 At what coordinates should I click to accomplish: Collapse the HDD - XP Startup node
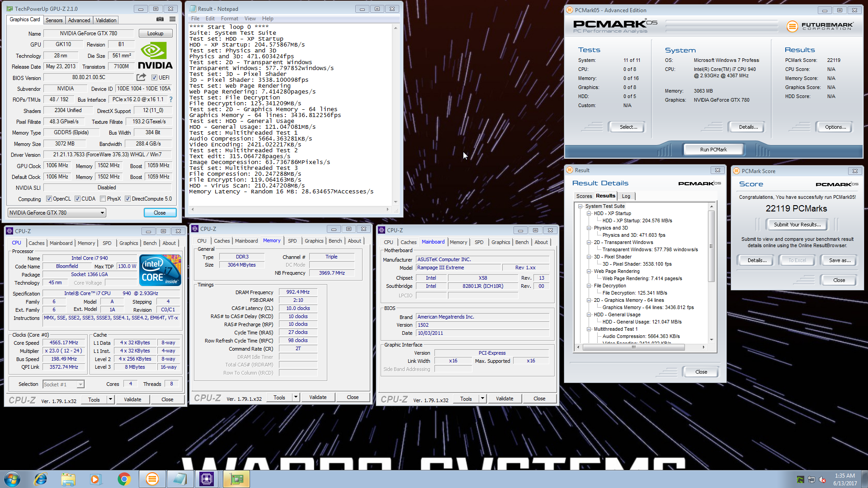(x=589, y=213)
